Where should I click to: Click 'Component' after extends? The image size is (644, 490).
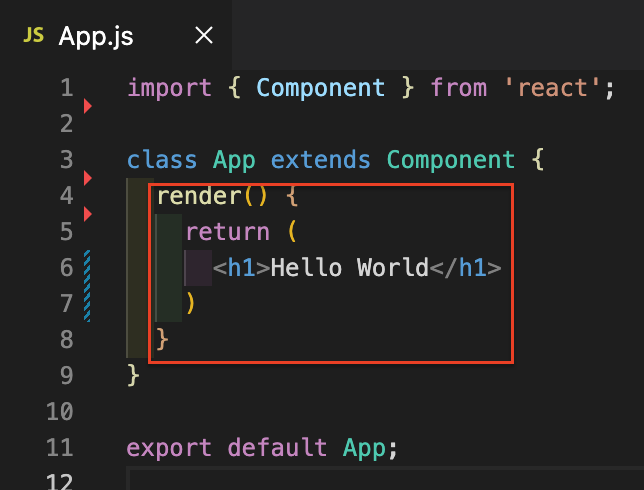451,161
